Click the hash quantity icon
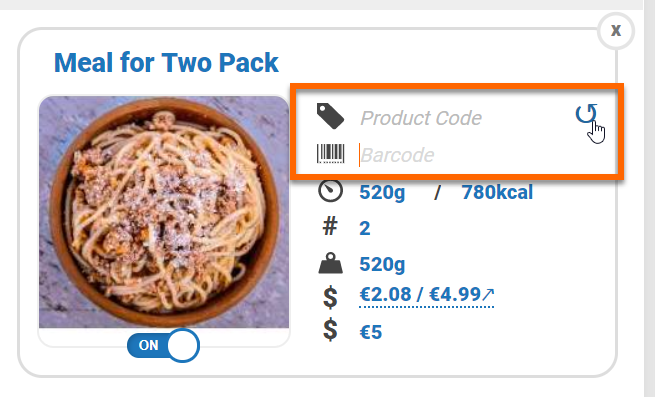Image resolution: width=655 pixels, height=397 pixels. (x=330, y=227)
